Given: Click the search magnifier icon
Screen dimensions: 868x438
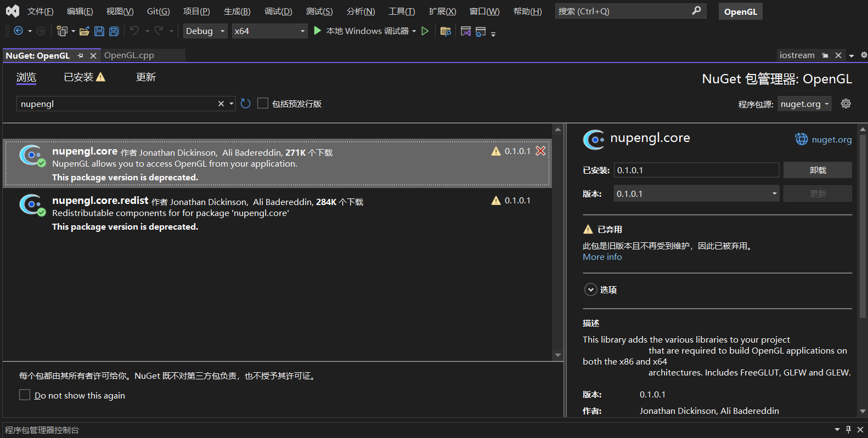Looking at the screenshot, I should coord(696,11).
